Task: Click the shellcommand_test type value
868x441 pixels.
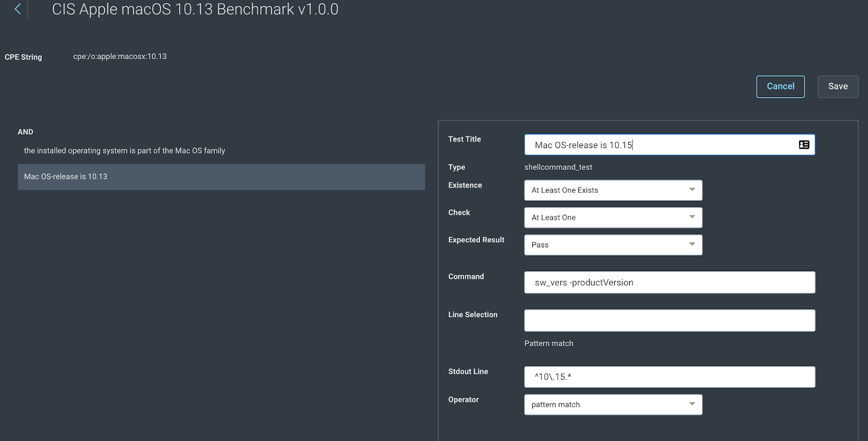Action: (x=558, y=167)
